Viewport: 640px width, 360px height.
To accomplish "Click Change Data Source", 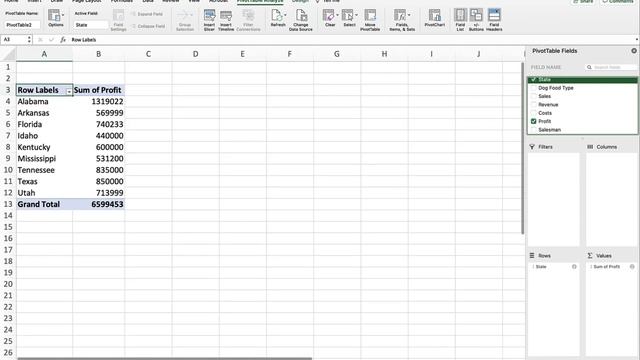I will [x=301, y=20].
